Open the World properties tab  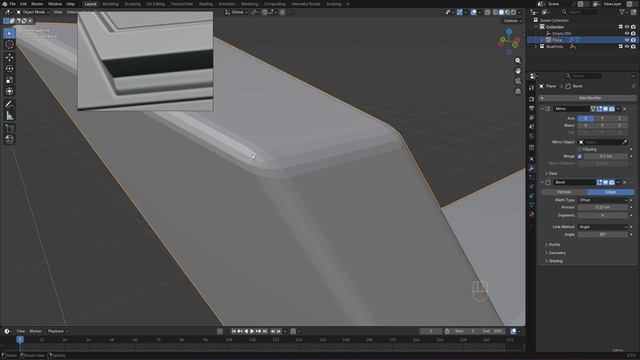pos(531,136)
